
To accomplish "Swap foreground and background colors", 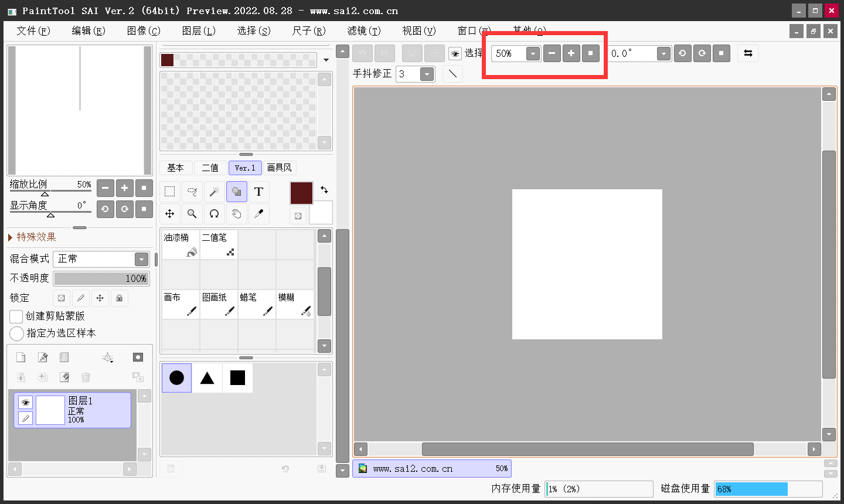I will (324, 189).
